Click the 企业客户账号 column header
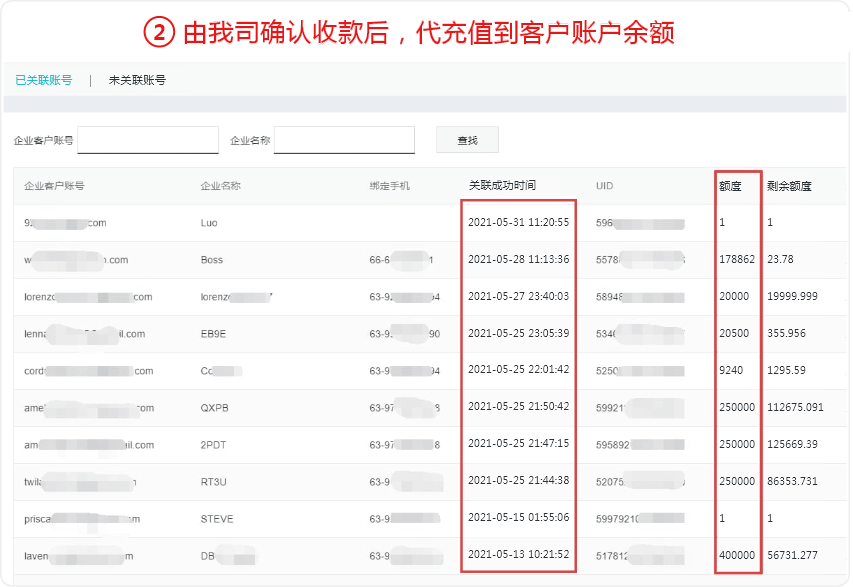Image resolution: width=853 pixels, height=587 pixels. coord(54,186)
